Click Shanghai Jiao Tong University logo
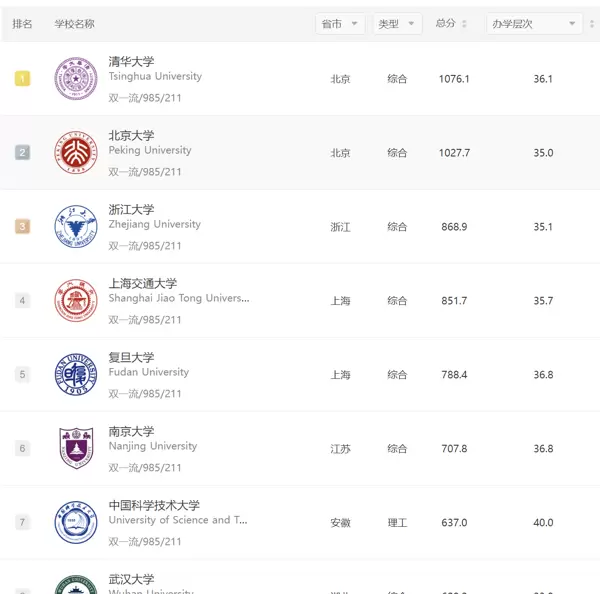Viewport: 600px width, 594px height. click(76, 301)
